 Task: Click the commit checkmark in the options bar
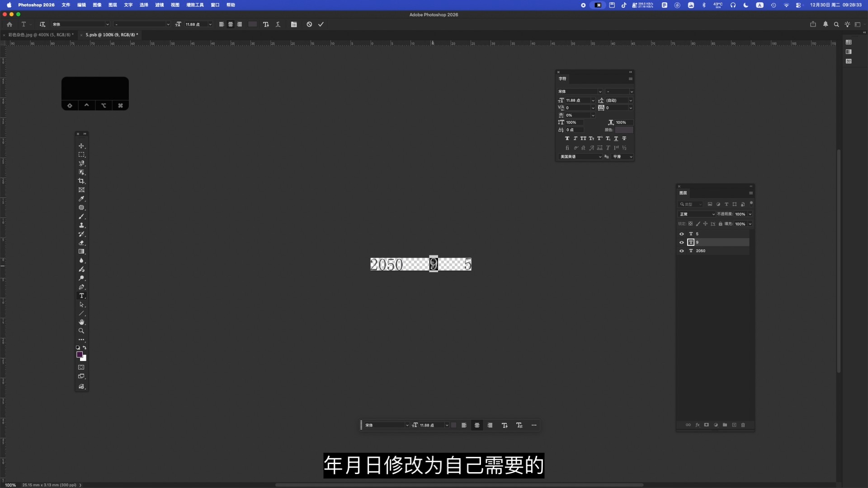coord(321,24)
